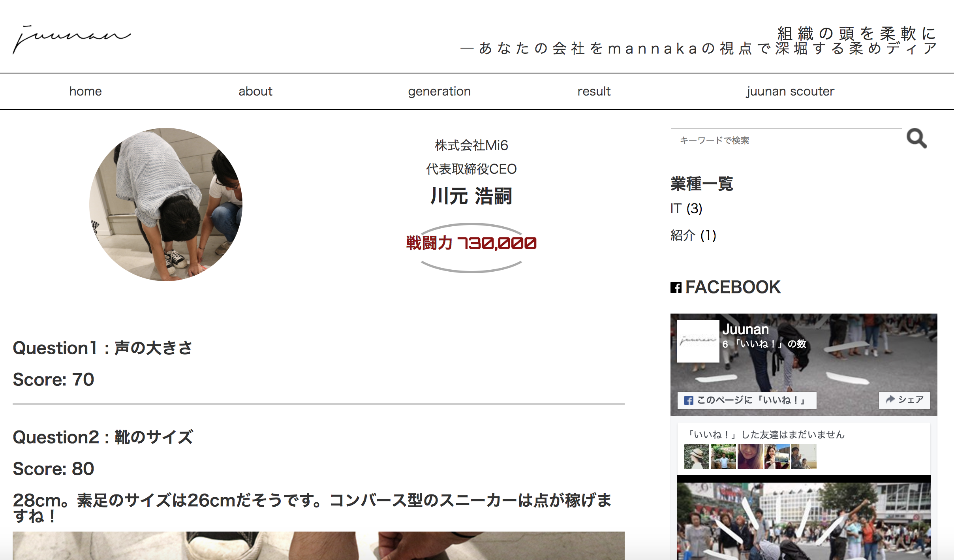This screenshot has height=560, width=954.
Task: Click the Juunan Facebook page avatar
Action: (698, 341)
